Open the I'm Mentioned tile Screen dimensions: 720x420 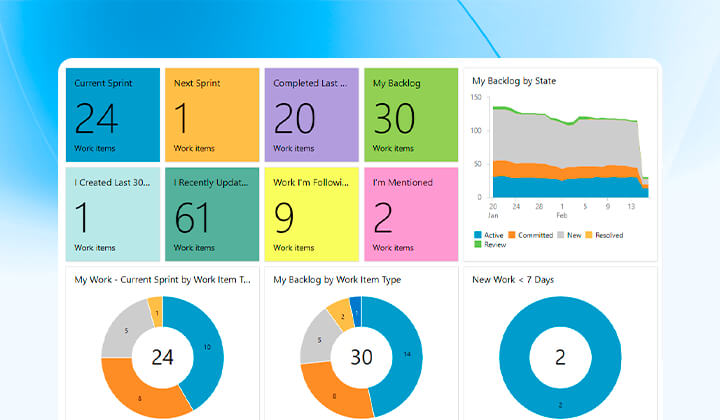(x=411, y=214)
